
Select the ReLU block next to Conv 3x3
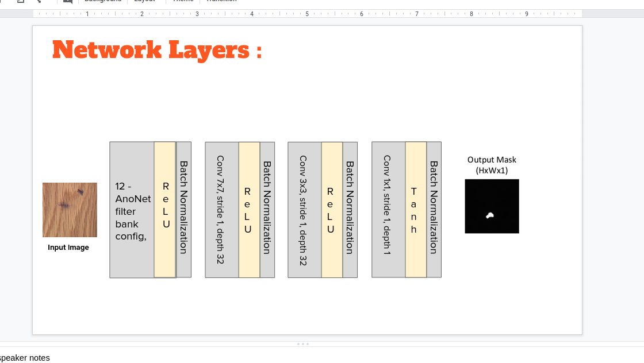(x=332, y=210)
